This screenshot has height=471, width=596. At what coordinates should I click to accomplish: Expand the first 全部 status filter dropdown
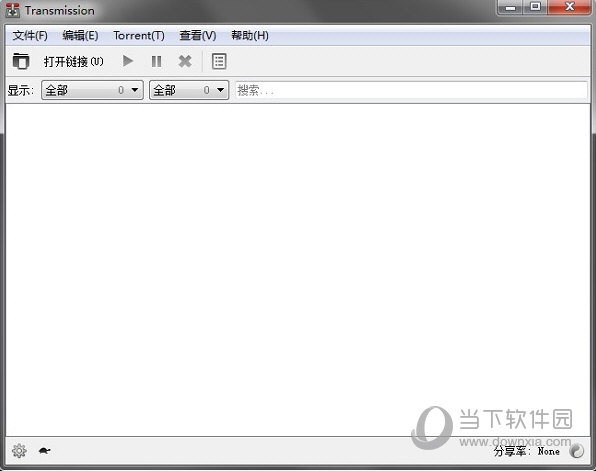click(x=92, y=90)
